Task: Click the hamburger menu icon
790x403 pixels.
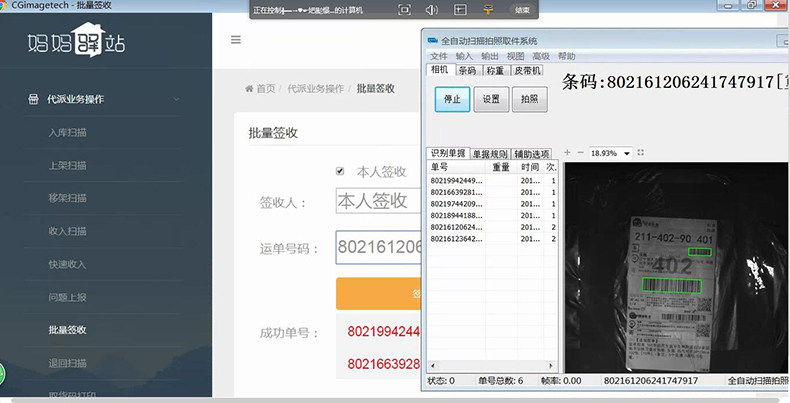Action: [x=236, y=40]
